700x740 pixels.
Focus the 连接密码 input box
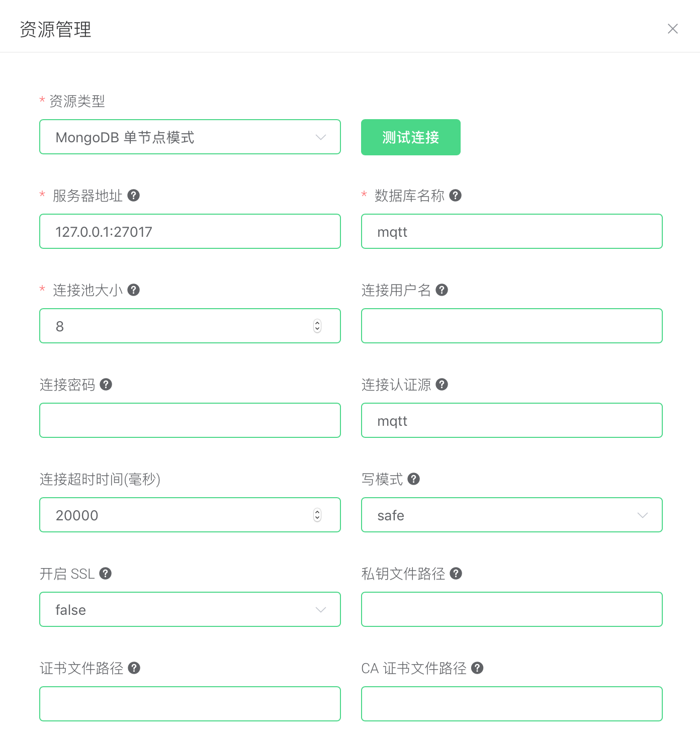pos(190,421)
